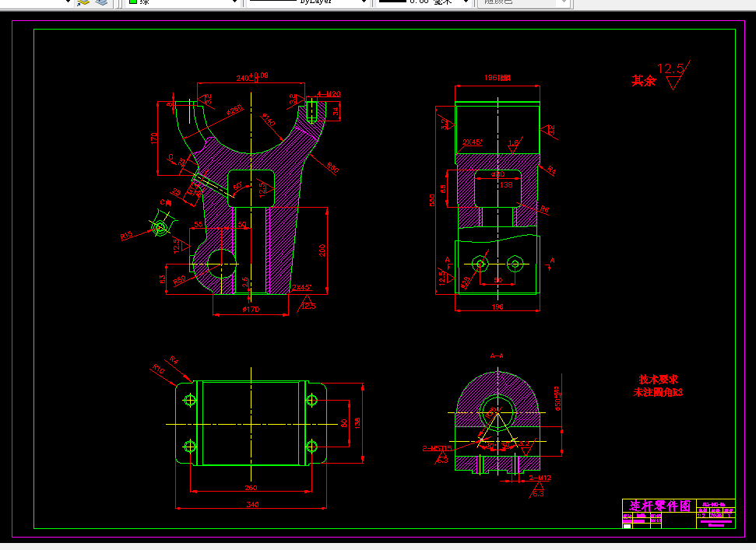The height and width of the screenshot is (550, 756).
Task: Select the R15 radius callout
Action: [x=126, y=236]
